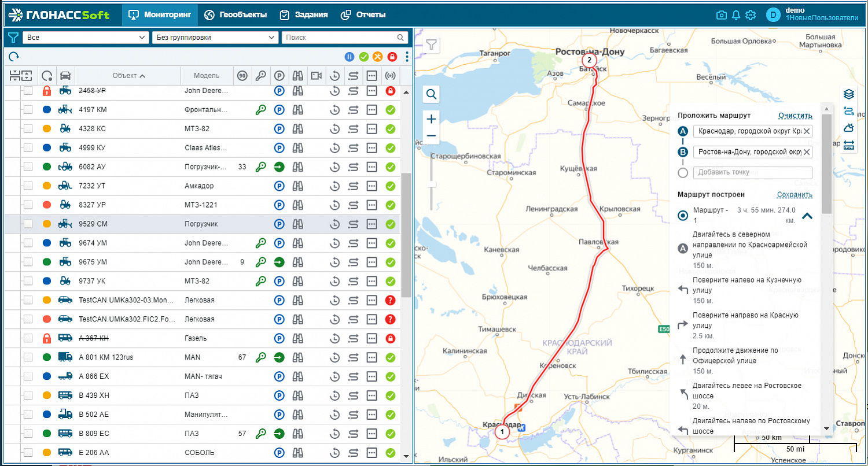
Task: Tick checkbox for Е 206 АА
Action: pyautogui.click(x=28, y=453)
